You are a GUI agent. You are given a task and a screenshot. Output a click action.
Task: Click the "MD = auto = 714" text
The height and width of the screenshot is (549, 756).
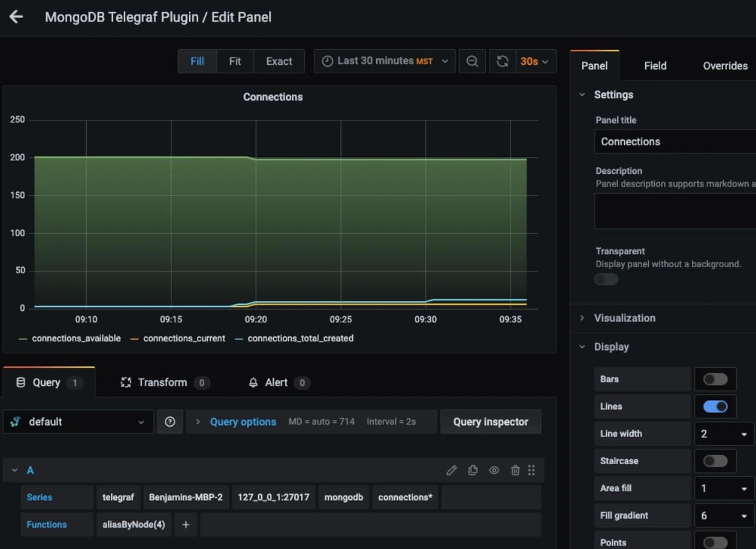click(x=322, y=422)
